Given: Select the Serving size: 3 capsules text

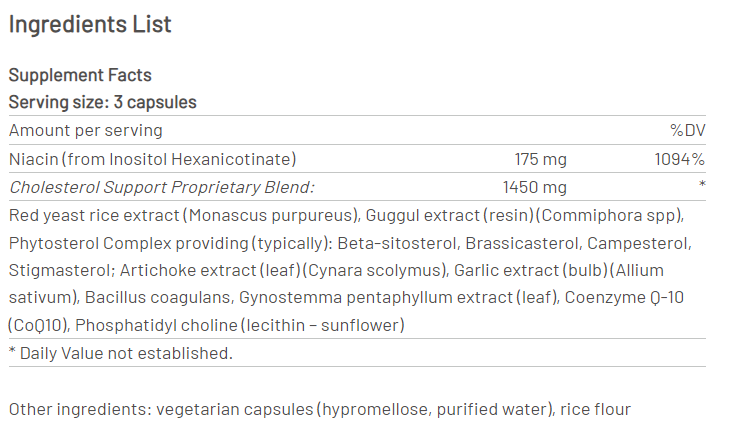Looking at the screenshot, I should pyautogui.click(x=102, y=102).
